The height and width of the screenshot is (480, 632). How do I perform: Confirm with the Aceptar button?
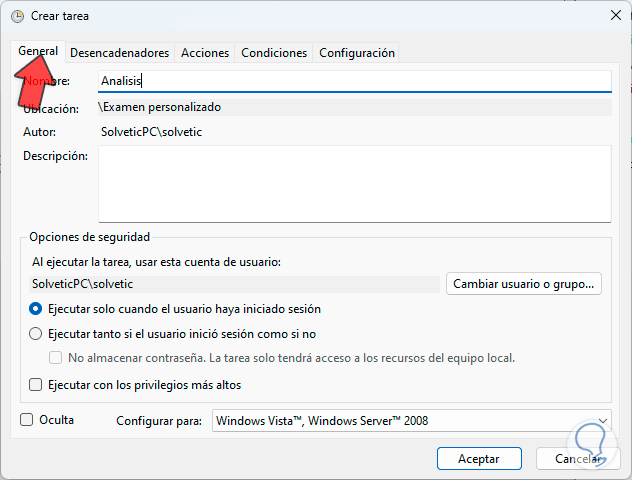(x=479, y=459)
